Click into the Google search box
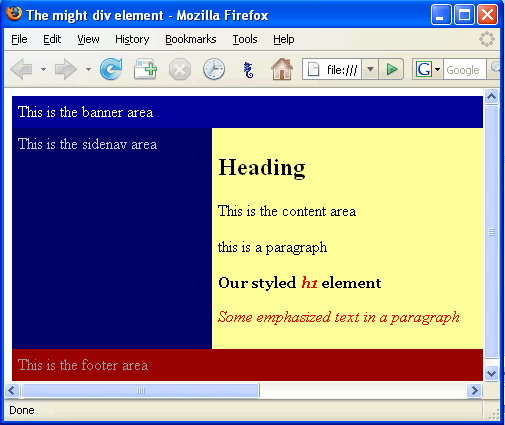505x425 pixels. click(465, 69)
